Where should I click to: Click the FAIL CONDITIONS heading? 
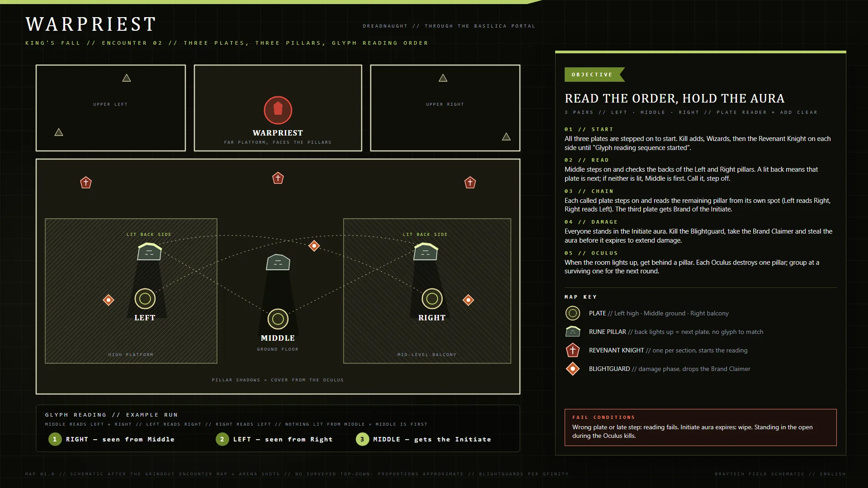point(603,417)
